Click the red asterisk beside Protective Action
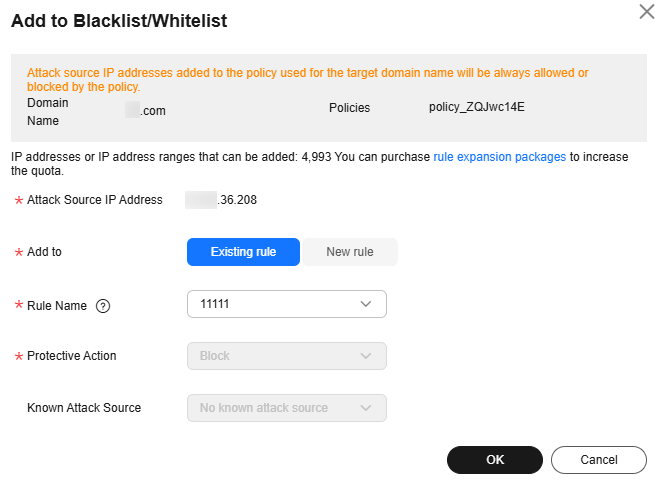Viewport: 658px width, 481px height. [x=19, y=357]
